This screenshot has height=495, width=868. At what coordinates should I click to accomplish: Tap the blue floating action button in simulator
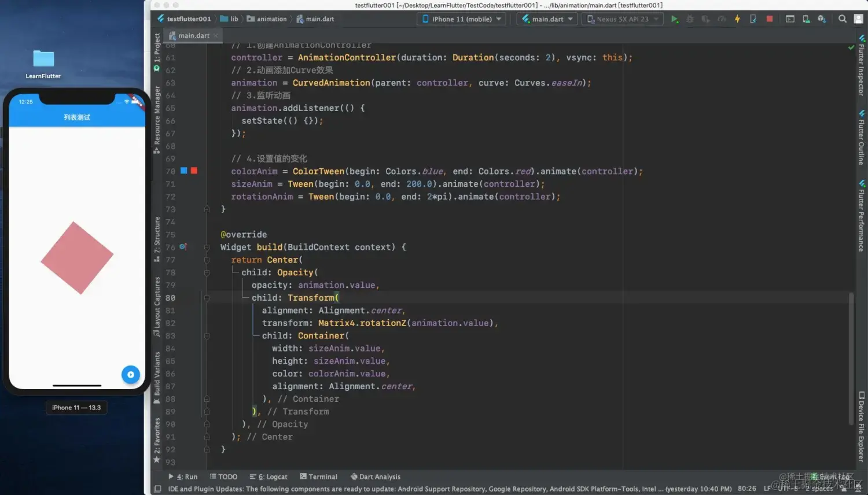[x=131, y=375]
